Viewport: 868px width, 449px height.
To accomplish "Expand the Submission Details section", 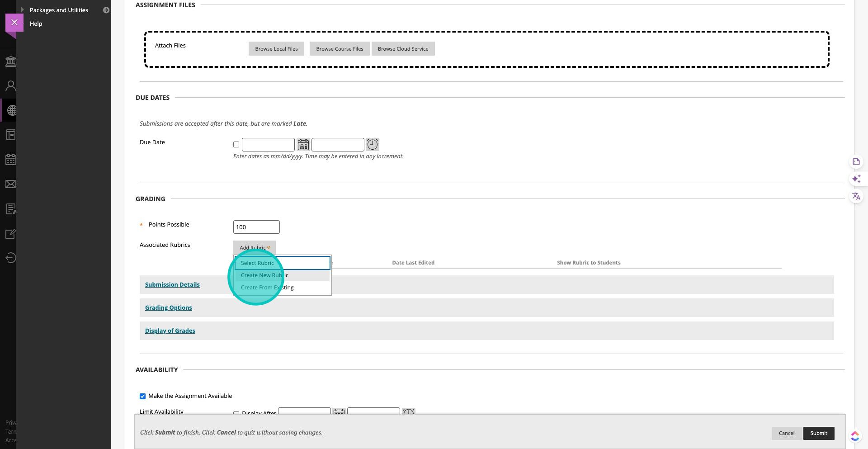I will pos(172,285).
